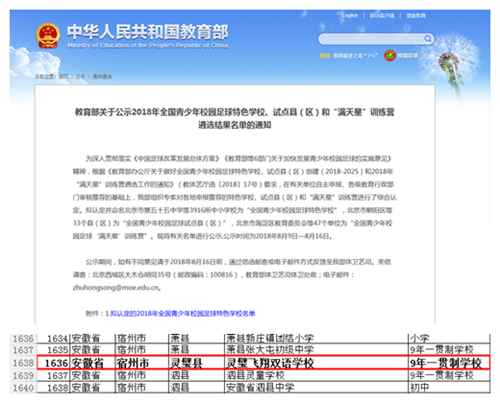Select spreadsheet row header 1638
This screenshot has height=403, width=500.
click(x=23, y=363)
